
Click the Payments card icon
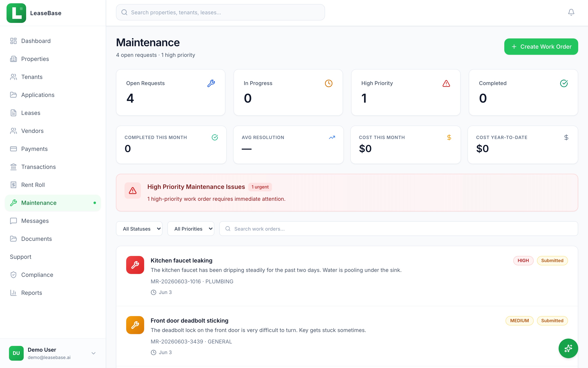click(13, 149)
